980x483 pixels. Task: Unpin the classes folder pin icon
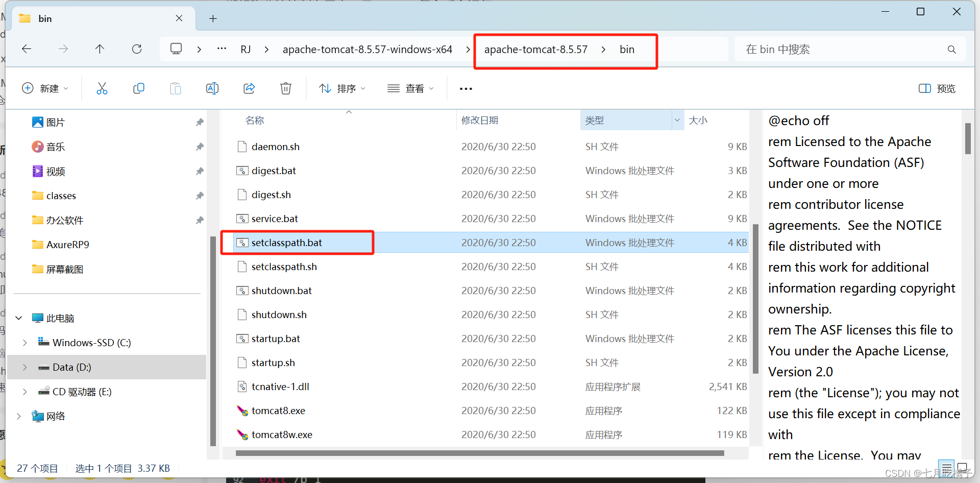tap(200, 196)
